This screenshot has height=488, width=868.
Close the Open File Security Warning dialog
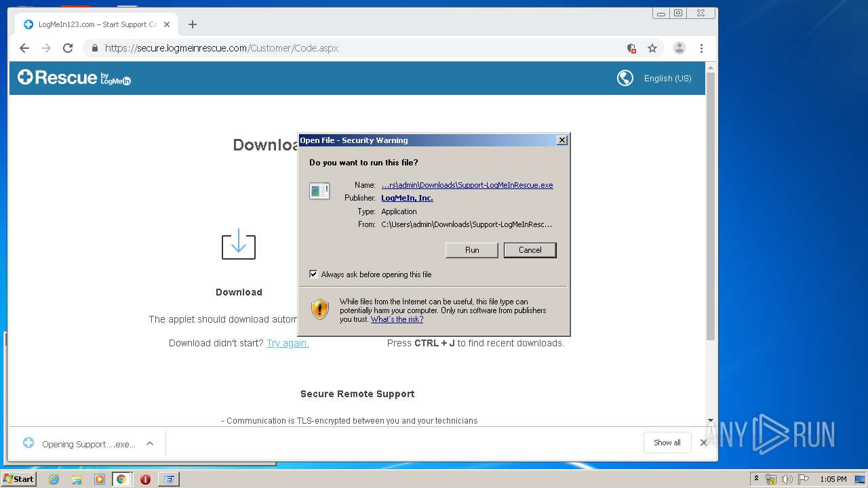coord(562,140)
